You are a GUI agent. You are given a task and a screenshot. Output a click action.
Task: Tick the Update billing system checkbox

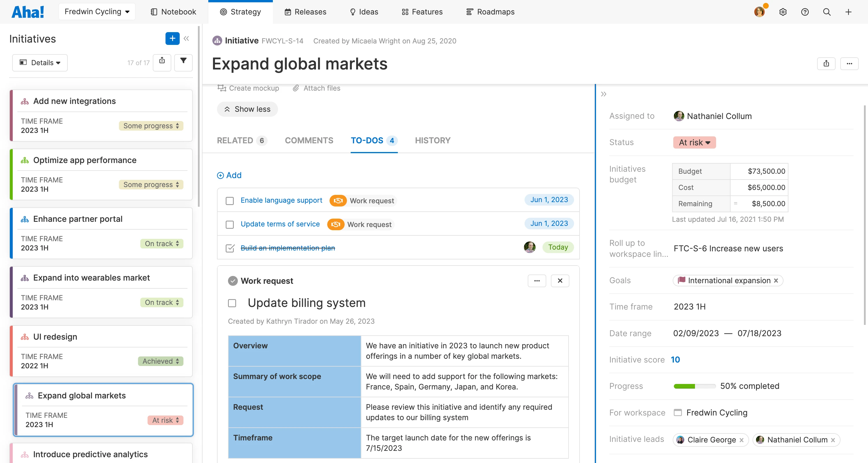coord(232,303)
